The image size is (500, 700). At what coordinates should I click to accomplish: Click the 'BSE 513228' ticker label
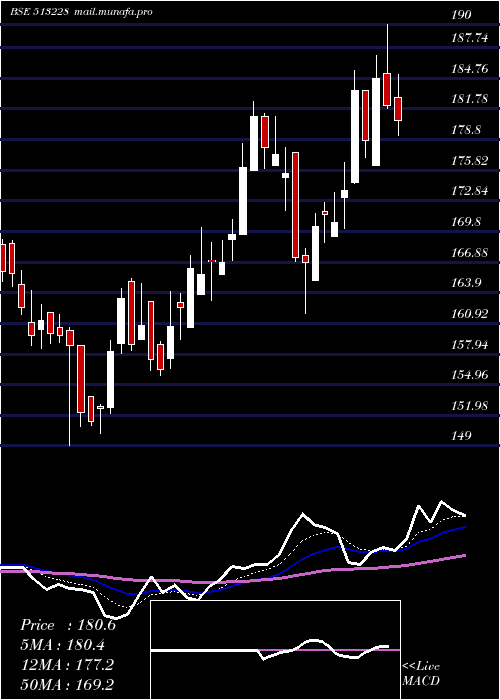39,11
